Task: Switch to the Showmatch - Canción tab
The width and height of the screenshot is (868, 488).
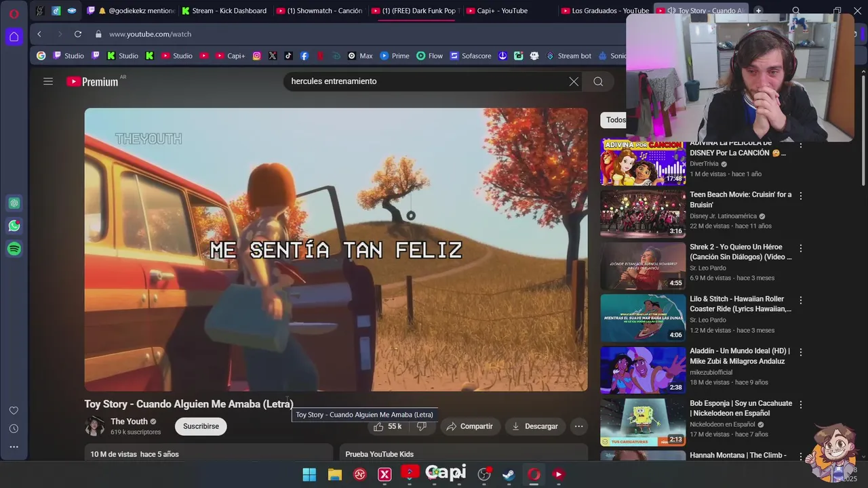Action: (x=319, y=11)
